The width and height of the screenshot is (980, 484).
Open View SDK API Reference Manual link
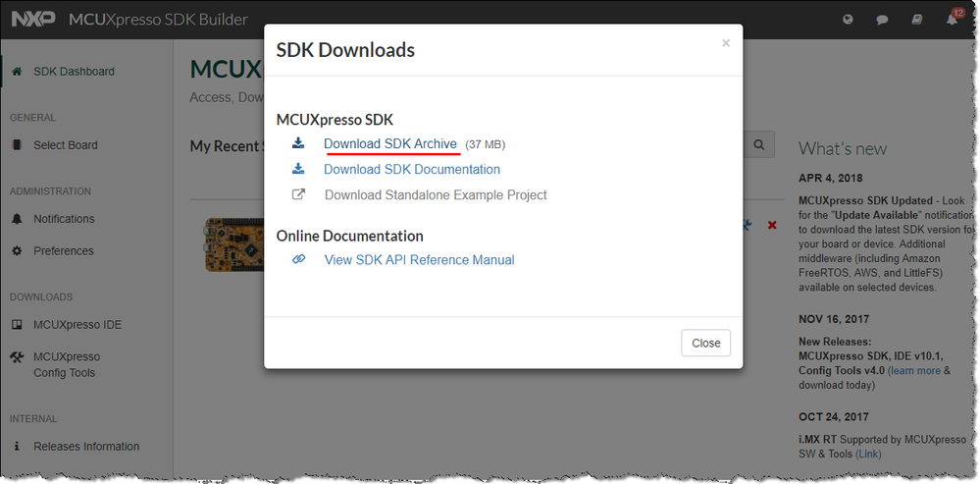coord(420,259)
